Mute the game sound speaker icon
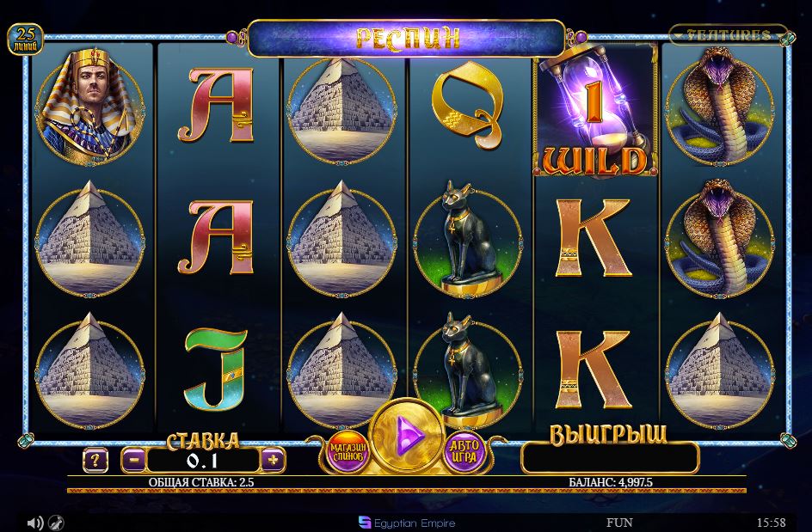Viewport: 812px width, 532px height. coord(34,523)
